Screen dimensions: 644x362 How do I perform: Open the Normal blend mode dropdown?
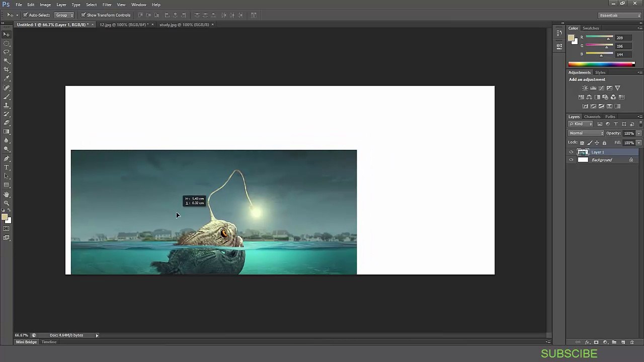click(586, 133)
